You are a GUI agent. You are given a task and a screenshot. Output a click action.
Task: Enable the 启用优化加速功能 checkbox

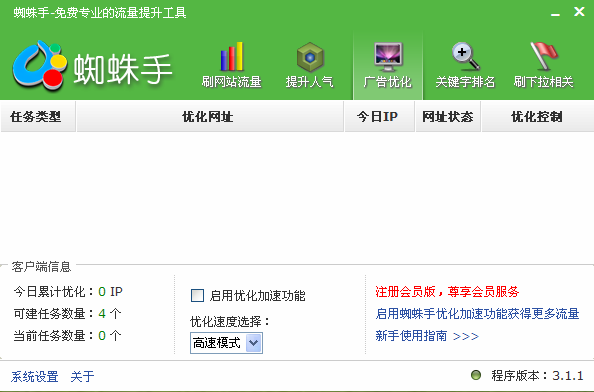tap(197, 295)
